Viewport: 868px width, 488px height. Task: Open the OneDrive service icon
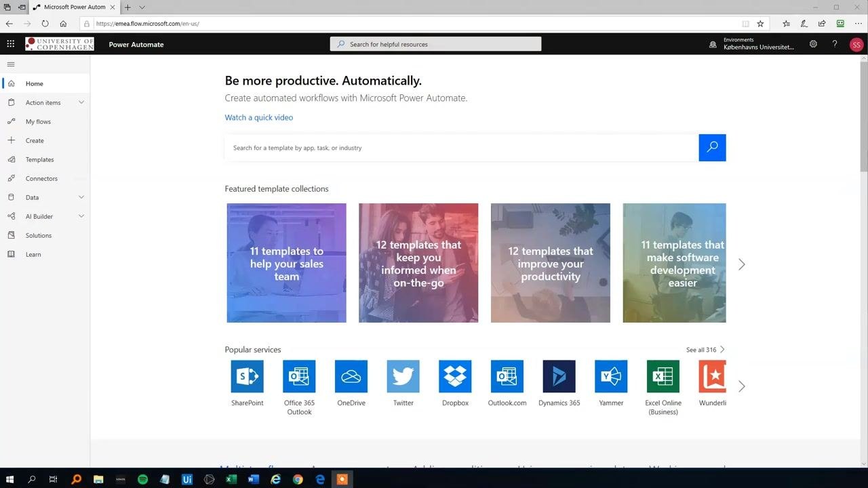click(351, 376)
